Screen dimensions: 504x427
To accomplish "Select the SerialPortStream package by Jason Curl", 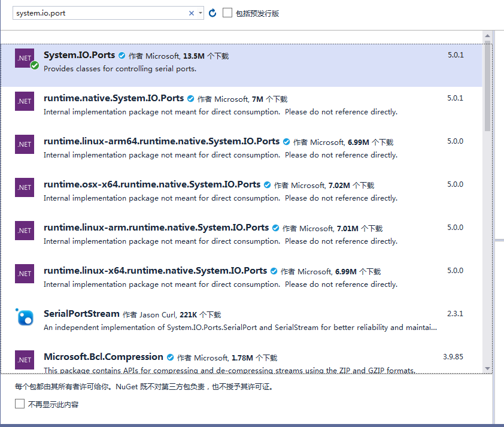I will pyautogui.click(x=239, y=320).
